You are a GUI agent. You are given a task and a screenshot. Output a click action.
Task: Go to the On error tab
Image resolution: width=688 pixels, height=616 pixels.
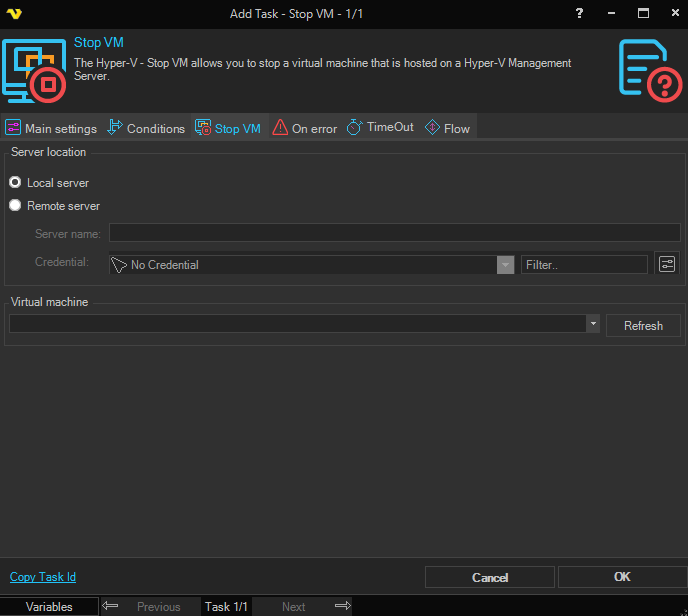pyautogui.click(x=305, y=128)
